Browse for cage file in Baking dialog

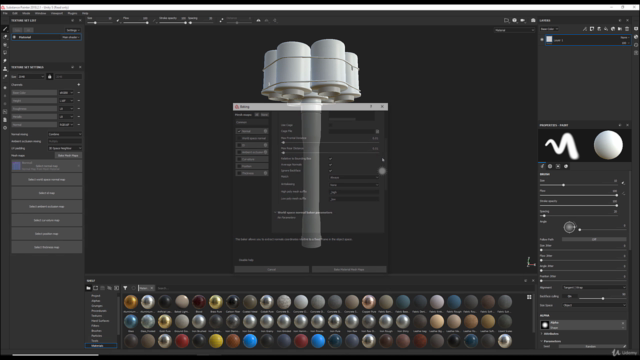(x=377, y=131)
